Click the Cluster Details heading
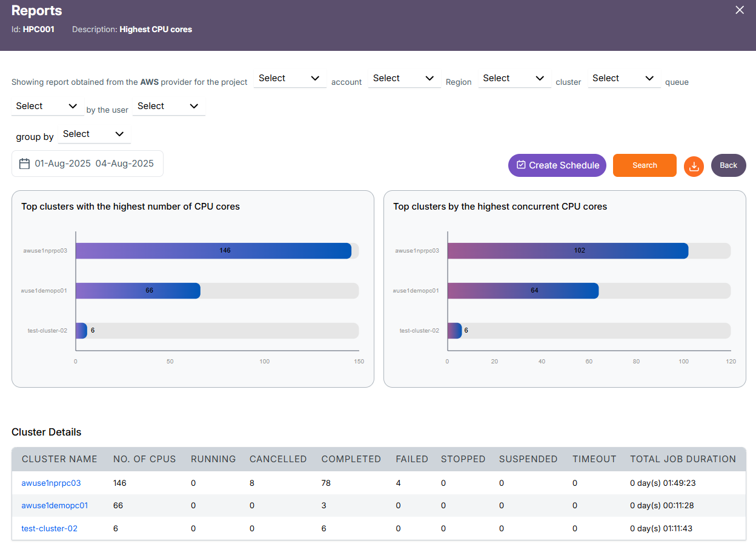756x547 pixels. click(x=47, y=433)
